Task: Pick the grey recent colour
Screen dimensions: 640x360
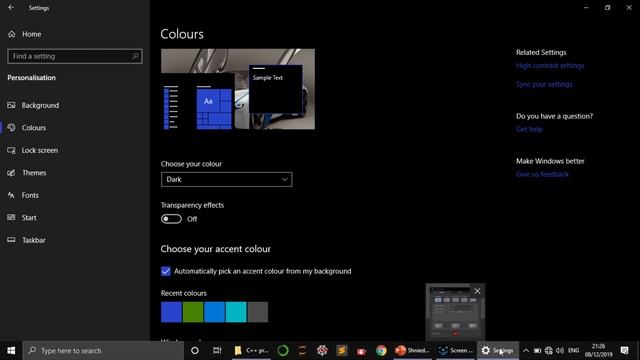Action: click(258, 312)
